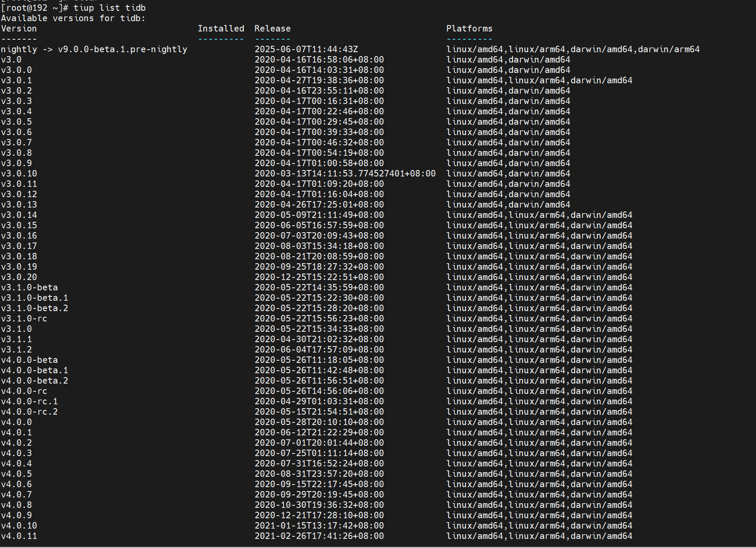Click the platforms text in the v3.0.10 row

[x=508, y=173]
